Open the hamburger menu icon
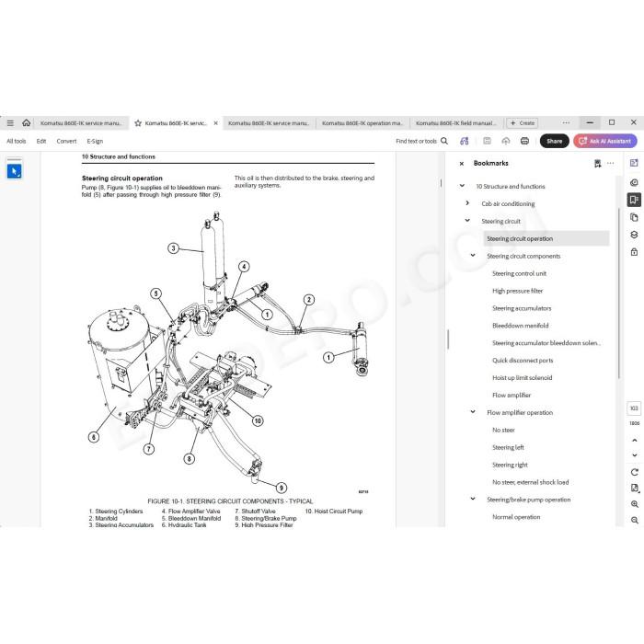Image resolution: width=644 pixels, height=644 pixels. tap(10, 122)
